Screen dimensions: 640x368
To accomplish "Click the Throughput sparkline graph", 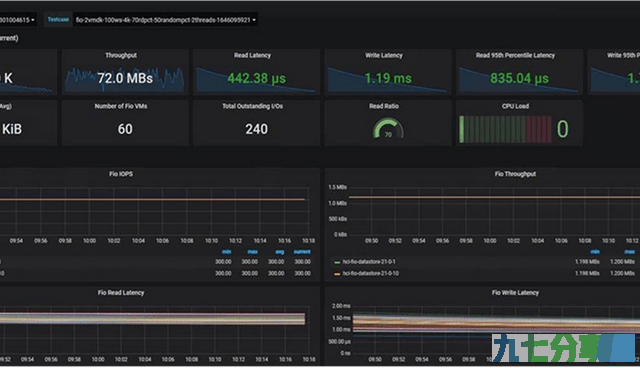I will [x=124, y=78].
